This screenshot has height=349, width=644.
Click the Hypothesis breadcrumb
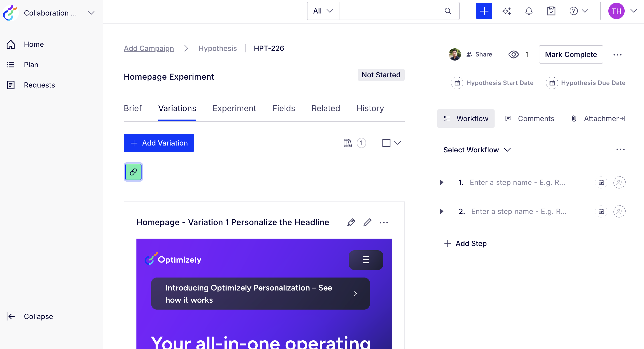click(218, 48)
